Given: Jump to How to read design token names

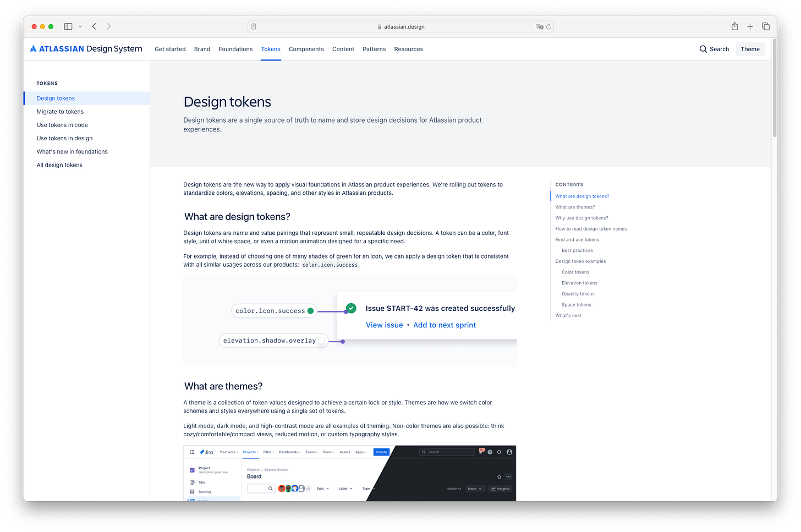Looking at the screenshot, I should tap(591, 229).
